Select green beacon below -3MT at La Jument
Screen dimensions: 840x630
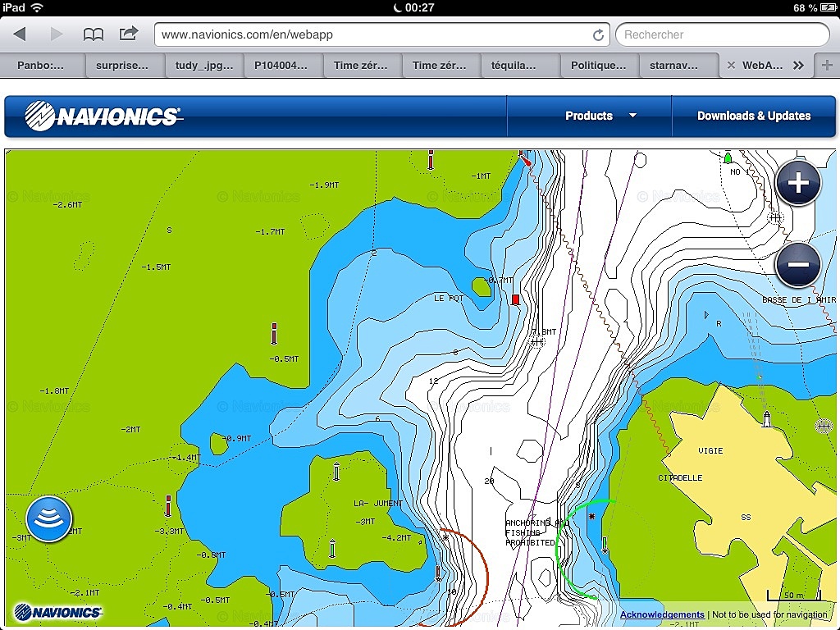click(332, 549)
